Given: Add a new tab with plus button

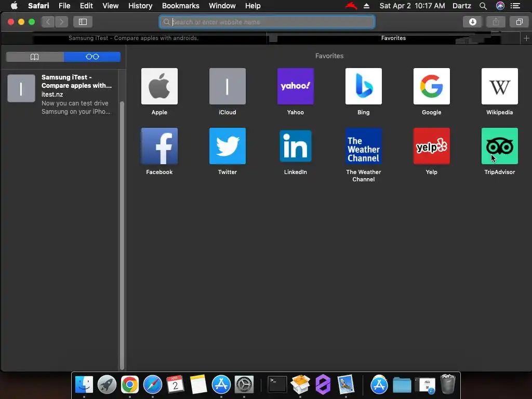Looking at the screenshot, I should pos(526,38).
